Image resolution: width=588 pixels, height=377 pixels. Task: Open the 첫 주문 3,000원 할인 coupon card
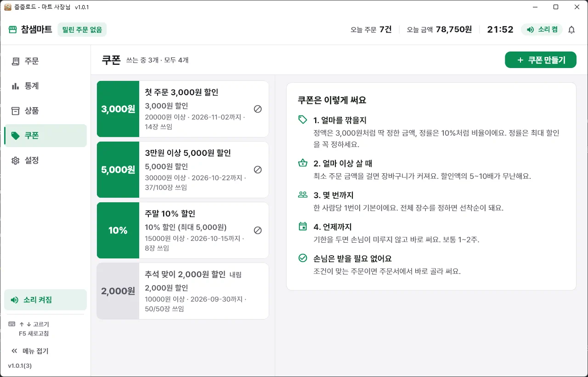point(183,109)
